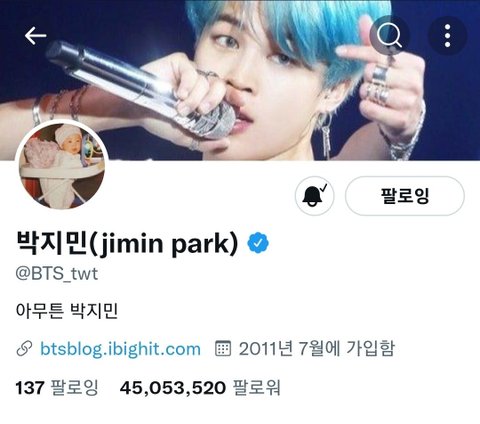Select the display name 박지민(jimin park)

click(x=127, y=243)
